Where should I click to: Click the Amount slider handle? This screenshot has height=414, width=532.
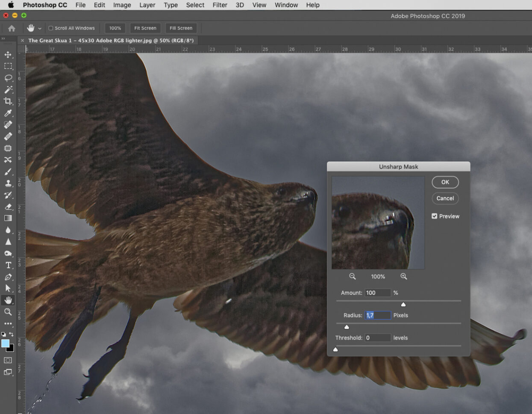pyautogui.click(x=403, y=305)
